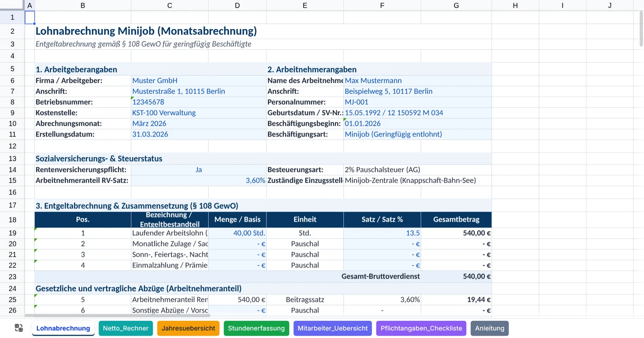
Task: Select column J header
Action: point(610,5)
